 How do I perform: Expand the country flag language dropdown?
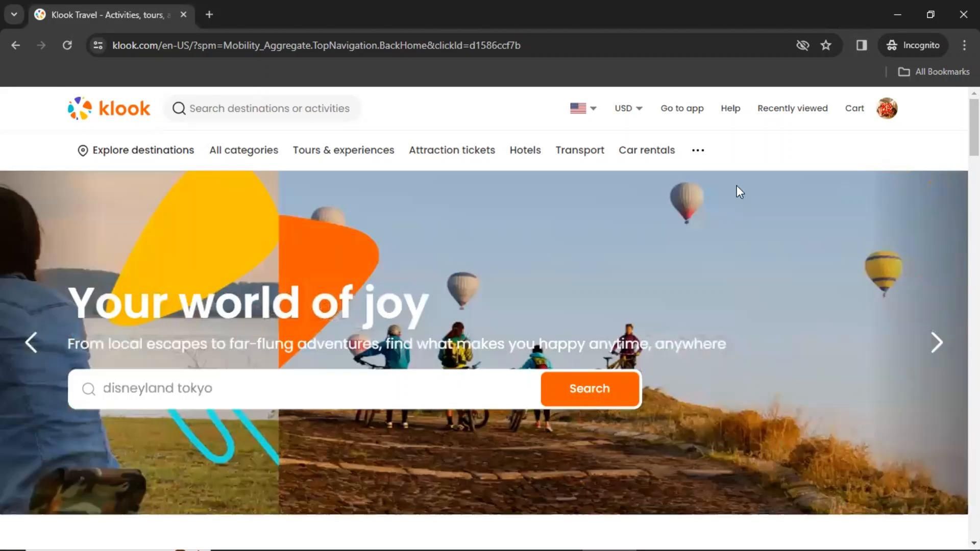point(583,108)
